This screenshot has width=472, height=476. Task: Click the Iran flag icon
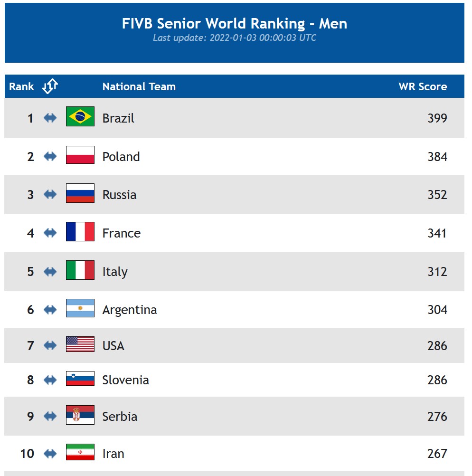[x=80, y=452]
